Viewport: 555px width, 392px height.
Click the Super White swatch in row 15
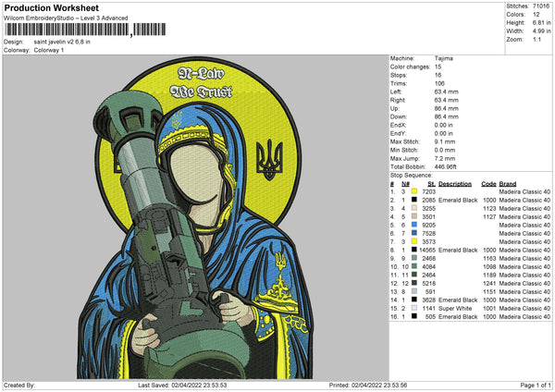click(x=414, y=308)
